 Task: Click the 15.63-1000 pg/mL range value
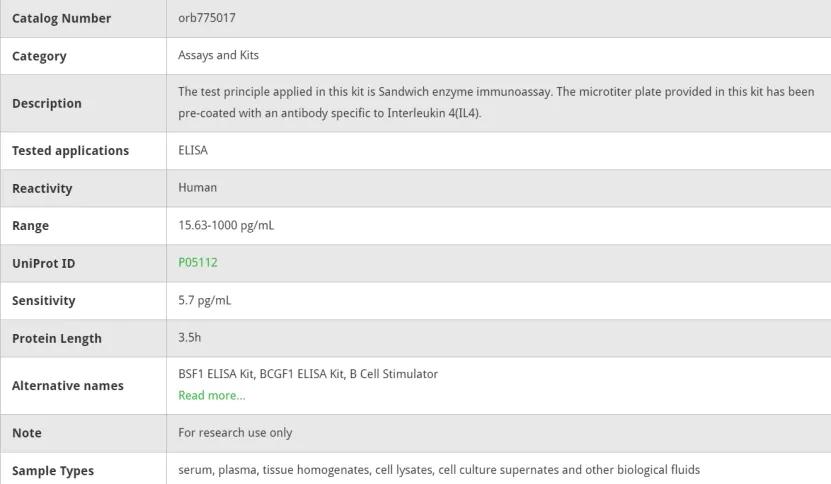(225, 226)
